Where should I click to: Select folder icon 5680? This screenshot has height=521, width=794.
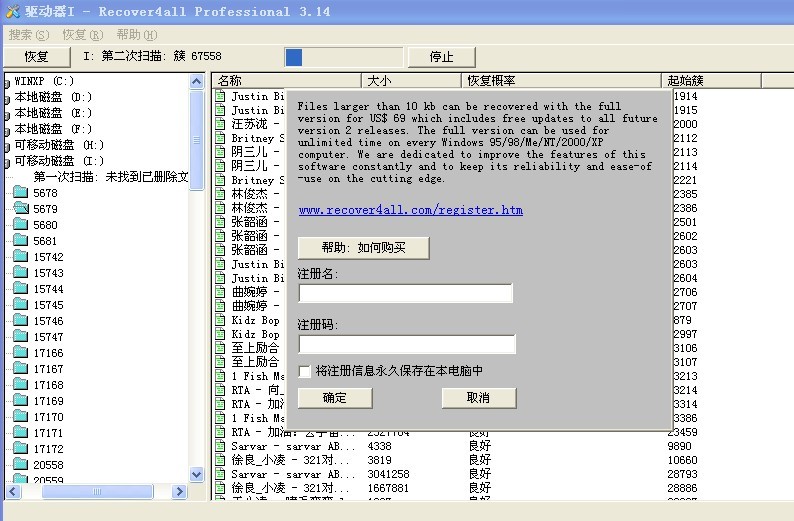pyautogui.click(x=21, y=224)
